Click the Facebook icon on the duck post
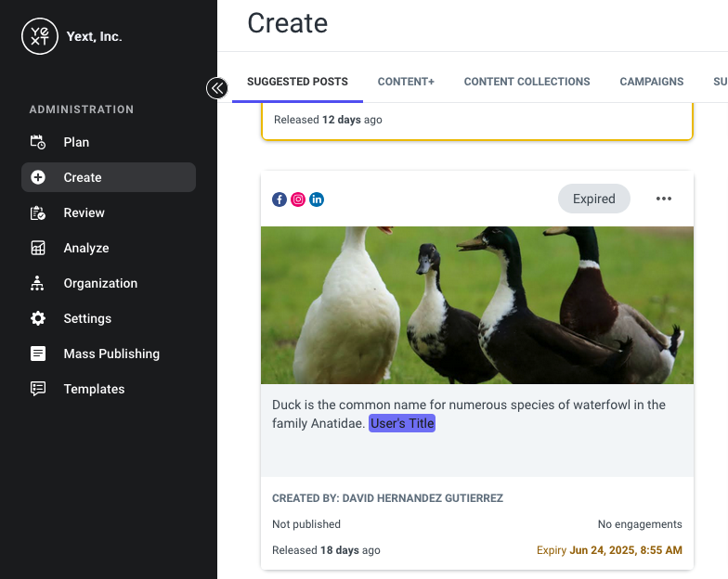This screenshot has width=728, height=579. [x=279, y=199]
